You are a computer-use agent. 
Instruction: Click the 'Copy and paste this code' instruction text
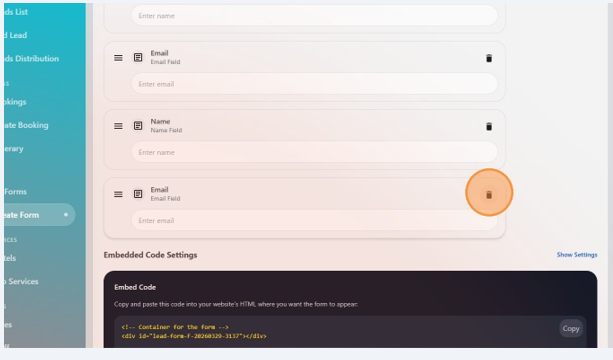[236, 304]
